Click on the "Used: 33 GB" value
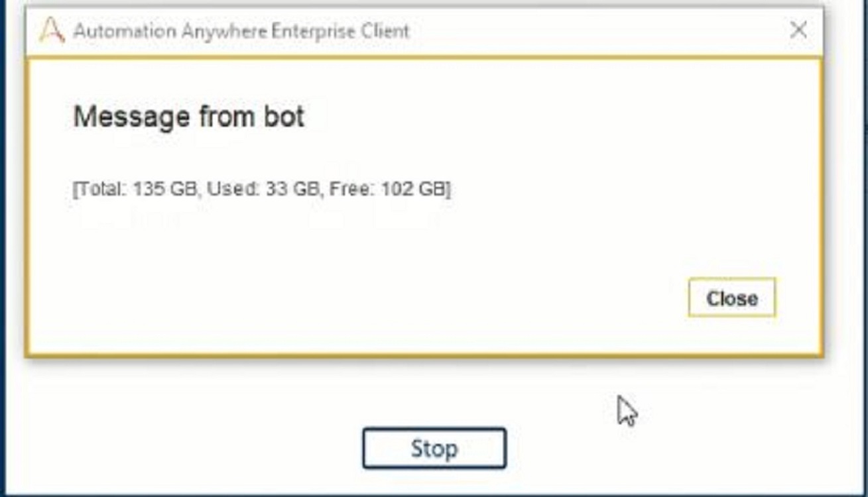868x497 pixels. [263, 189]
